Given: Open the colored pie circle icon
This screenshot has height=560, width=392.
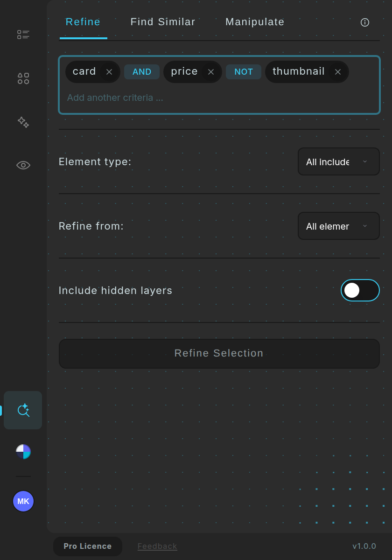Looking at the screenshot, I should (x=23, y=452).
